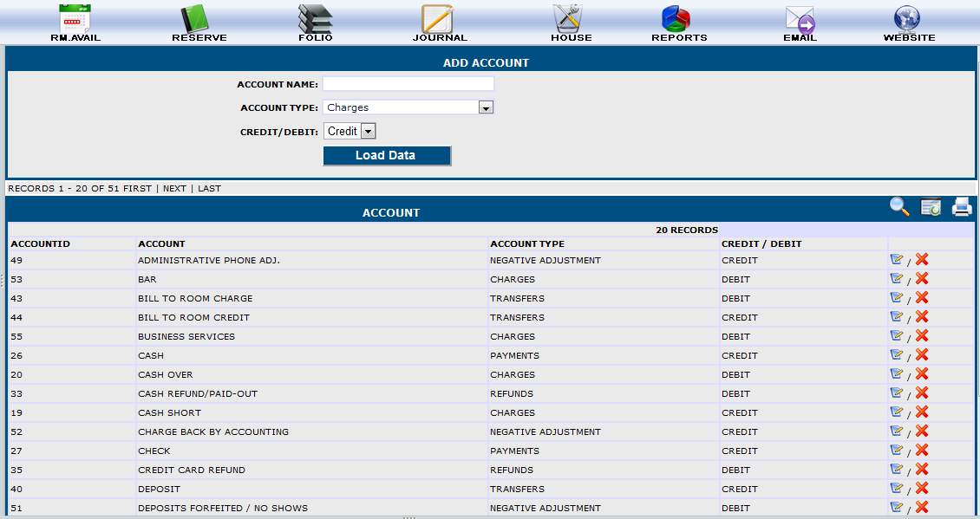This screenshot has height=519, width=980.
Task: Go to FIRST page of records
Action: [x=138, y=188]
